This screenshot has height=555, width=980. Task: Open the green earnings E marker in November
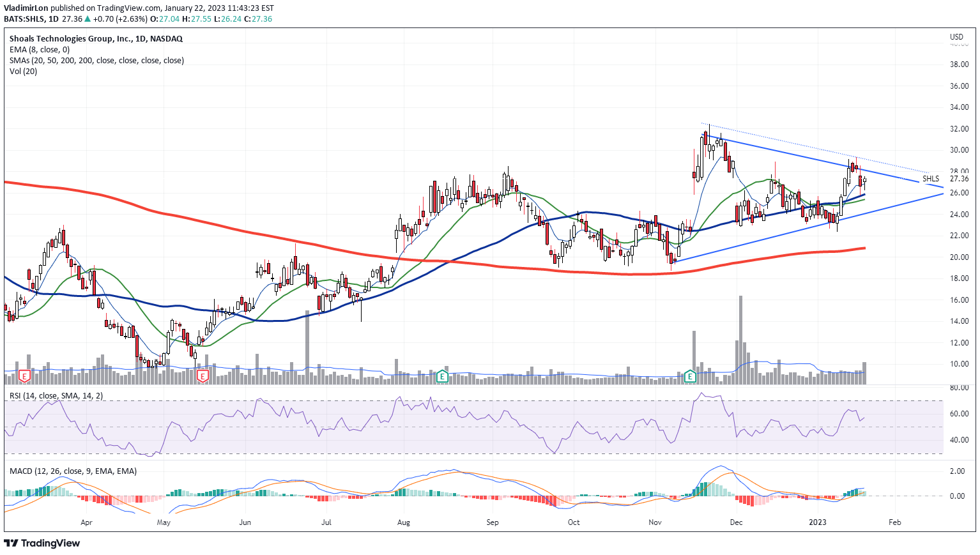[x=690, y=377]
